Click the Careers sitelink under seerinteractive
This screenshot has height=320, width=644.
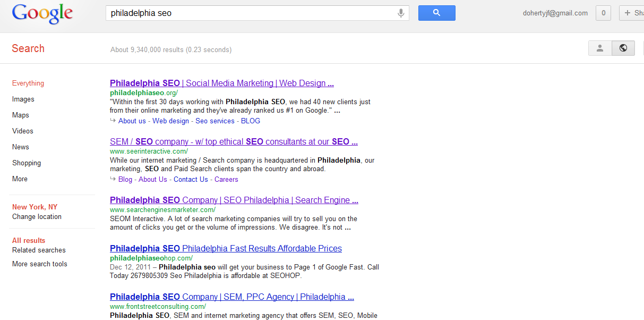pyautogui.click(x=226, y=180)
